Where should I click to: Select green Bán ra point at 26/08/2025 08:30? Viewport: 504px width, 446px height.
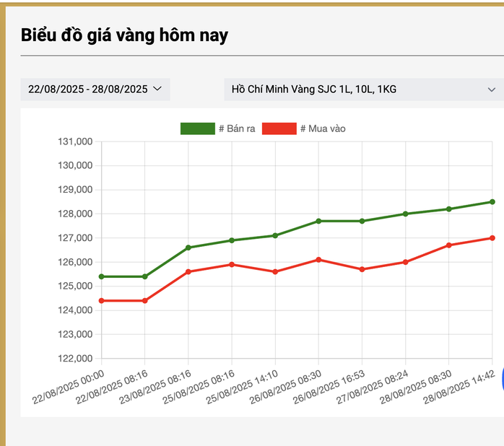318,221
